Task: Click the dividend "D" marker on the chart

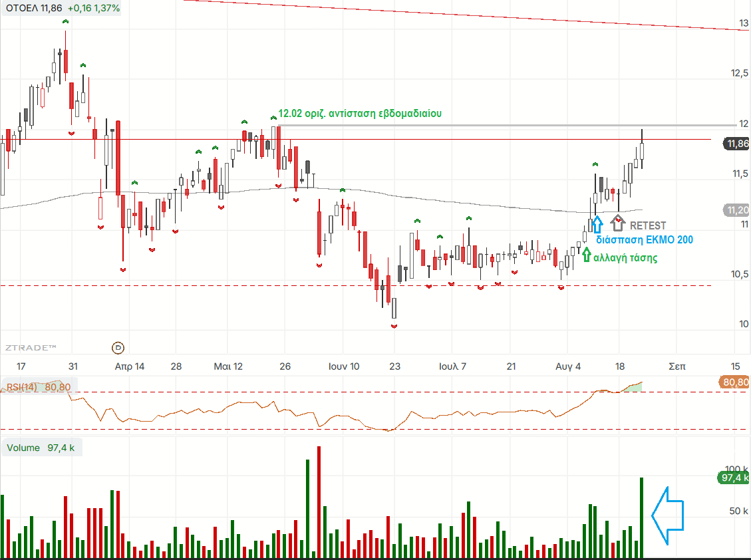Action: click(118, 348)
